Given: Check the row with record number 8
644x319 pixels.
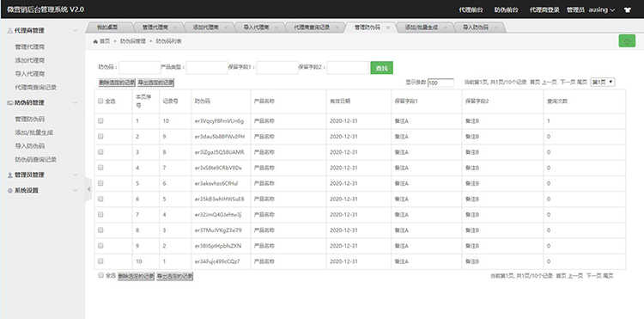Looking at the screenshot, I should 100,151.
